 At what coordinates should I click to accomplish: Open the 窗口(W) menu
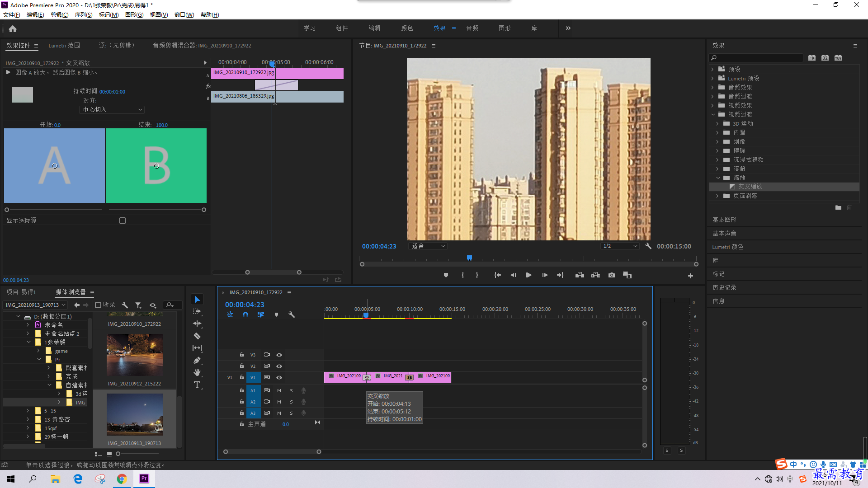(x=184, y=15)
